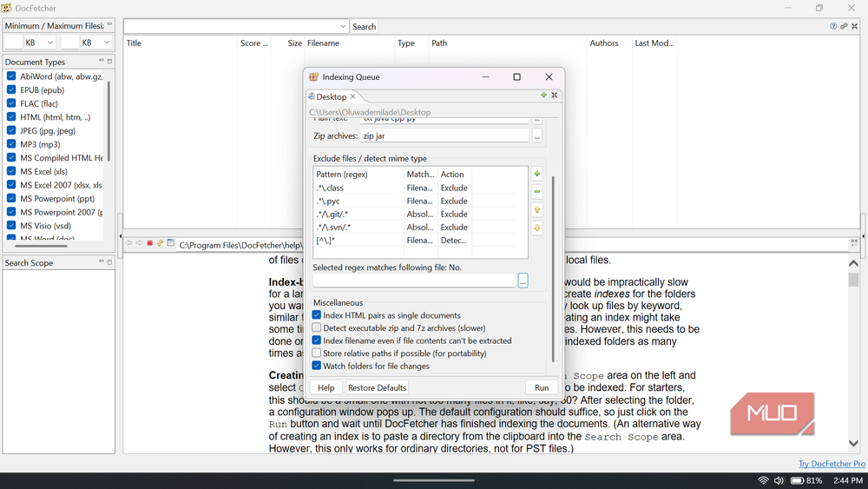Minimize the Search Scope panel
Screen dimensions: 868x489
pyautogui.click(x=102, y=262)
